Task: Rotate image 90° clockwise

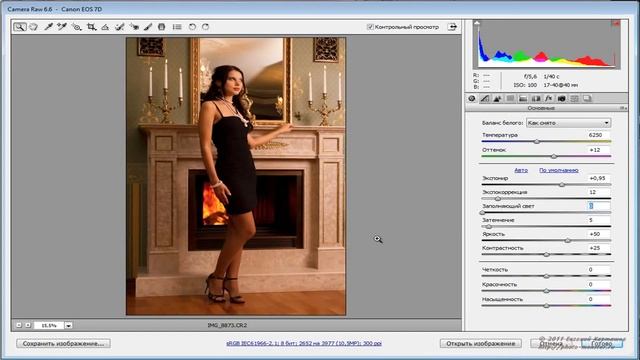Action: 205,27
